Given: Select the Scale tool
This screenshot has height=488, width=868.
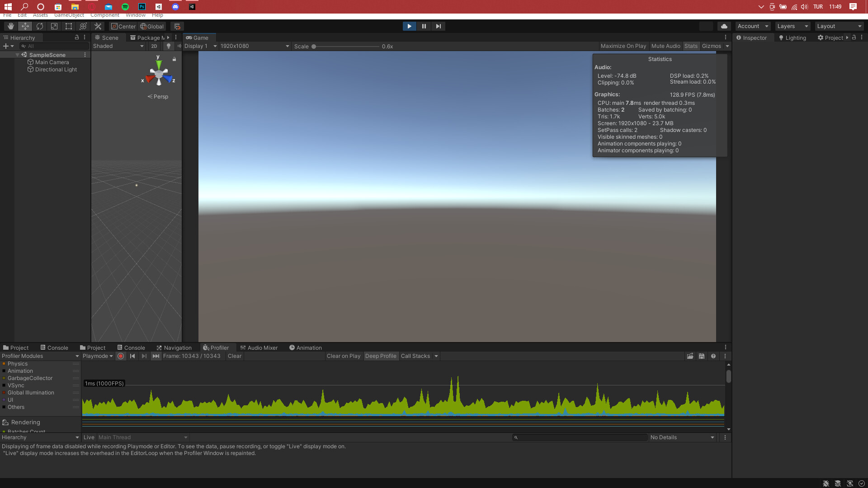Looking at the screenshot, I should pyautogui.click(x=54, y=26).
